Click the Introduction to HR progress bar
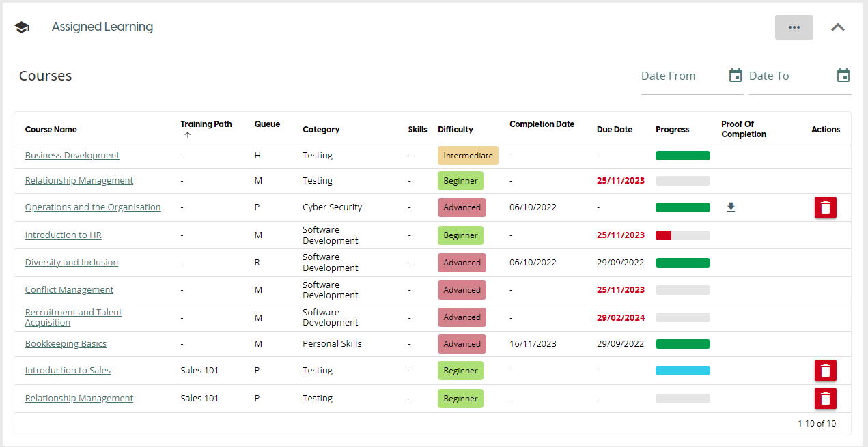868x447 pixels. click(x=682, y=235)
